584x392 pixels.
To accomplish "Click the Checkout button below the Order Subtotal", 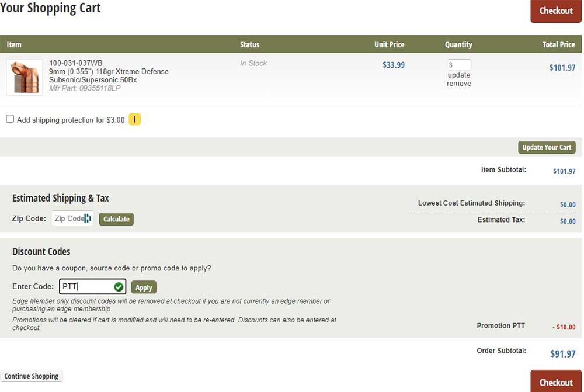I will pos(555,382).
